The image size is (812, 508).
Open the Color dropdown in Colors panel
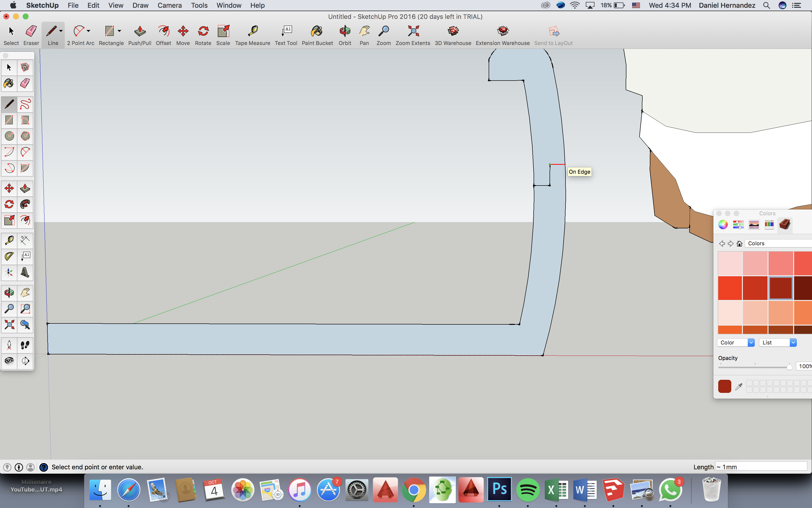[736, 342]
